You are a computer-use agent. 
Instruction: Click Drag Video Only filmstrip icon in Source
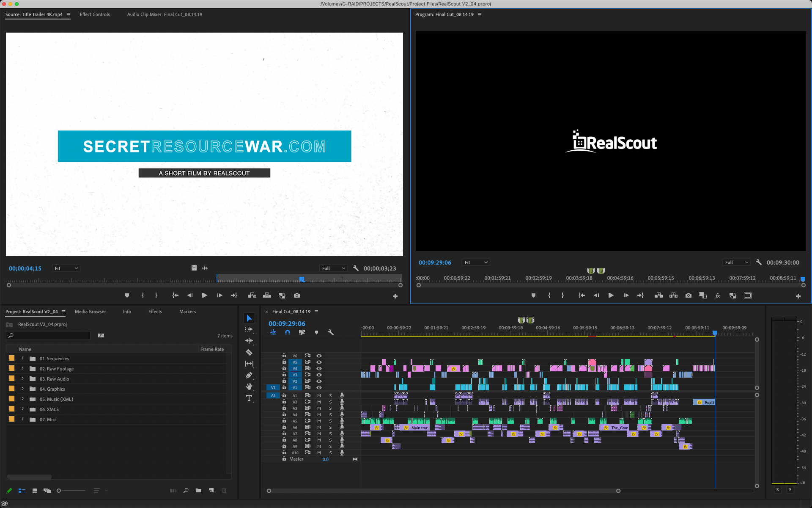pyautogui.click(x=194, y=268)
